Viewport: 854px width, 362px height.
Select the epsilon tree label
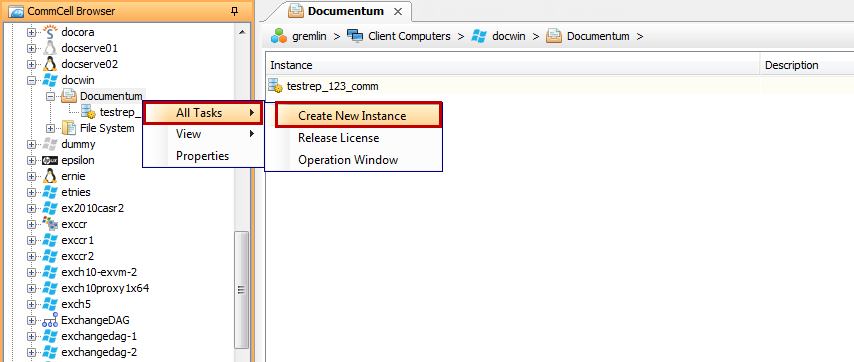click(x=78, y=160)
